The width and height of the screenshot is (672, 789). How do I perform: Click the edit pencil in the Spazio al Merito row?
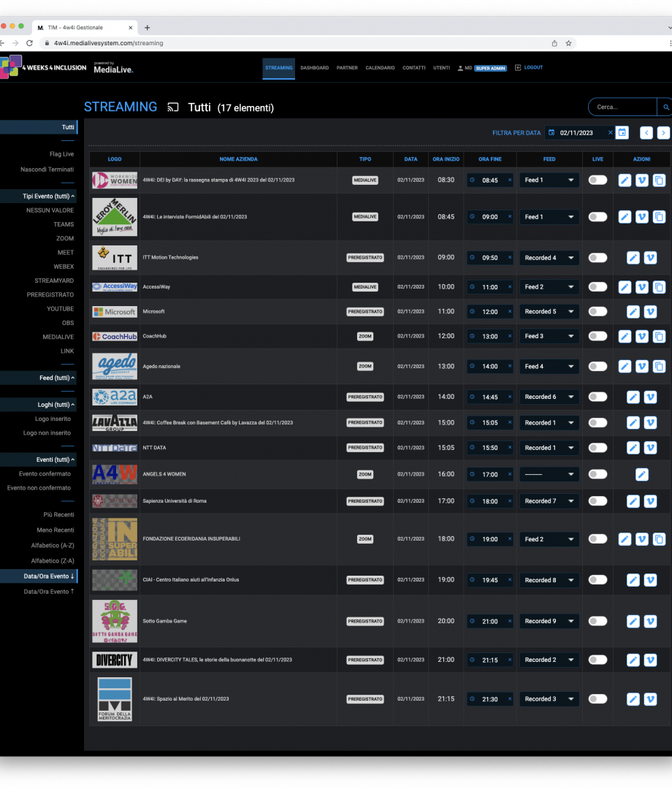tap(633, 699)
